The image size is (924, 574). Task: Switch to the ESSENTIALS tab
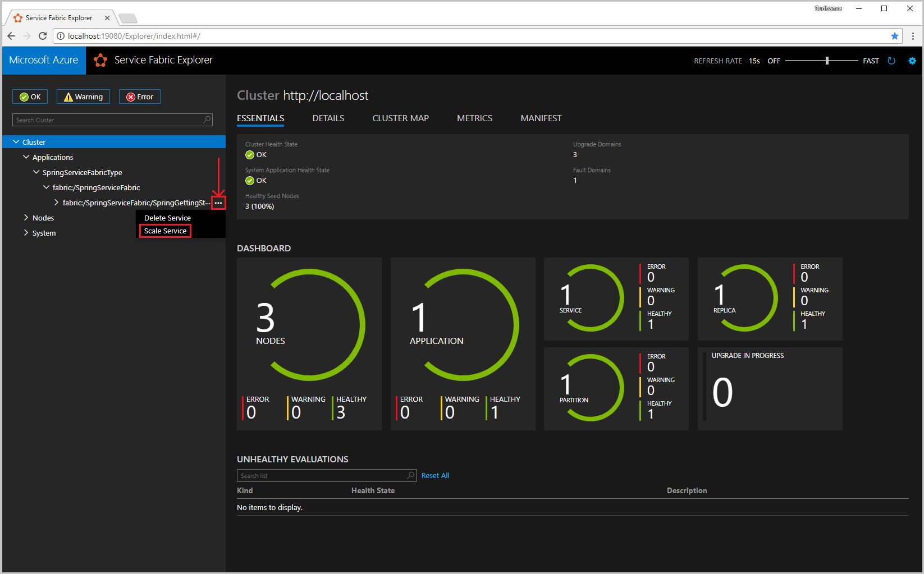[260, 118]
